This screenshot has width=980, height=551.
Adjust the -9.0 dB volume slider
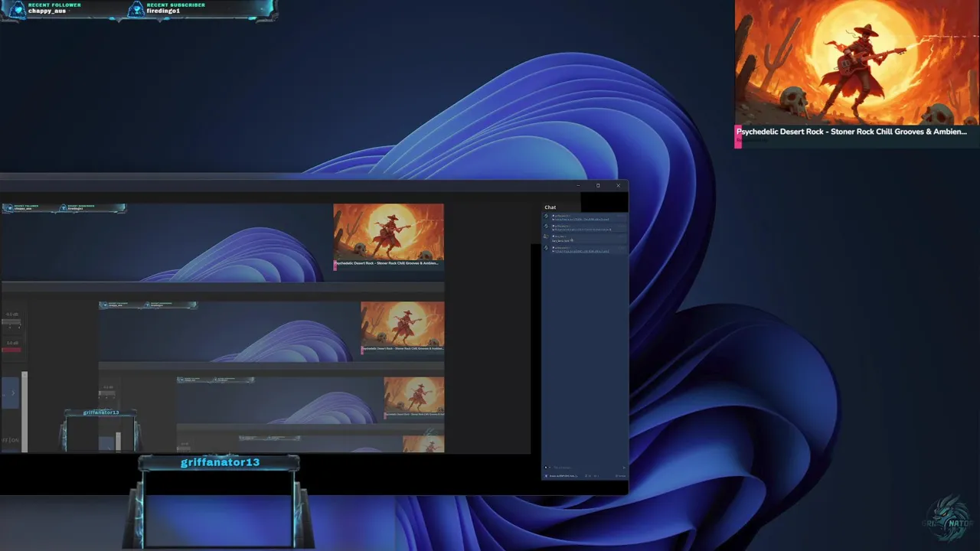click(x=11, y=321)
